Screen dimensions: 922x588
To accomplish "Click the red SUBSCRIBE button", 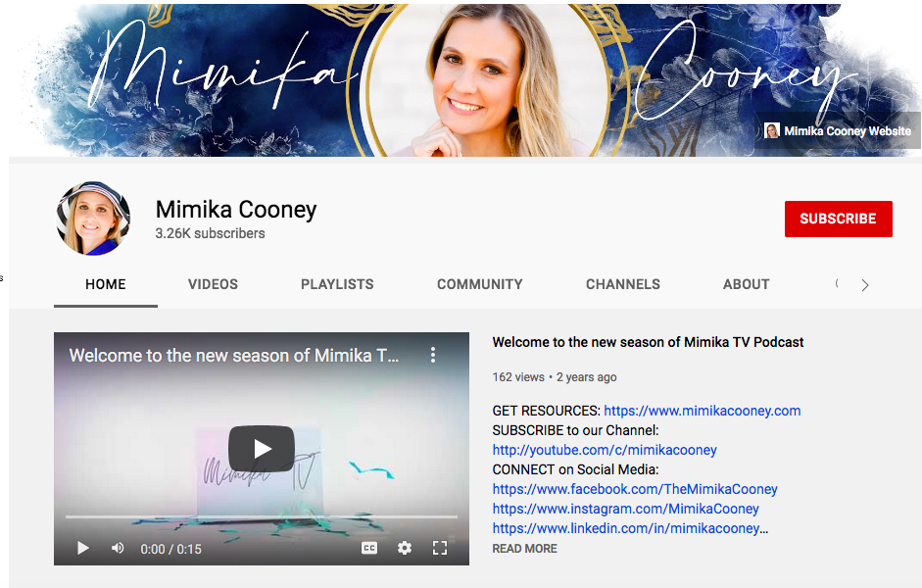I will click(838, 219).
